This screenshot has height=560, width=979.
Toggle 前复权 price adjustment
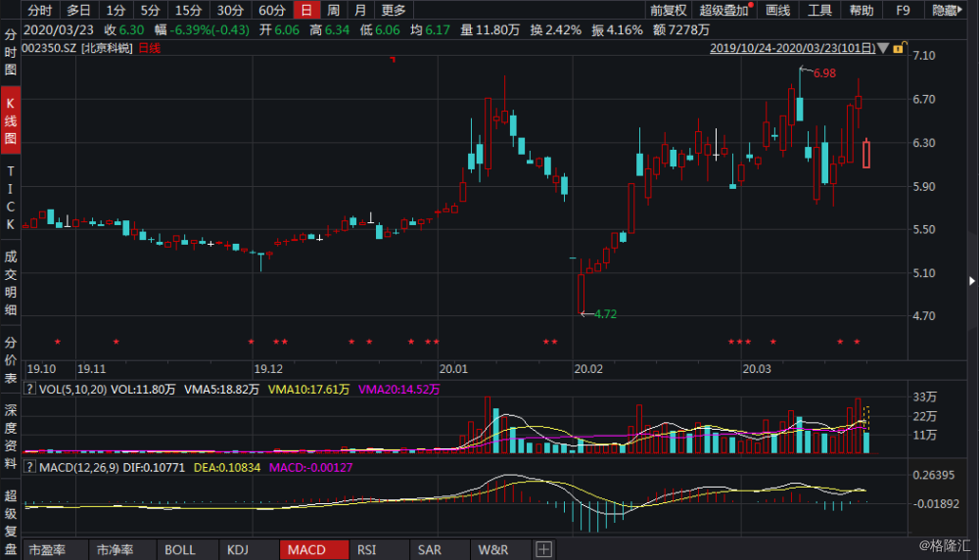click(669, 11)
